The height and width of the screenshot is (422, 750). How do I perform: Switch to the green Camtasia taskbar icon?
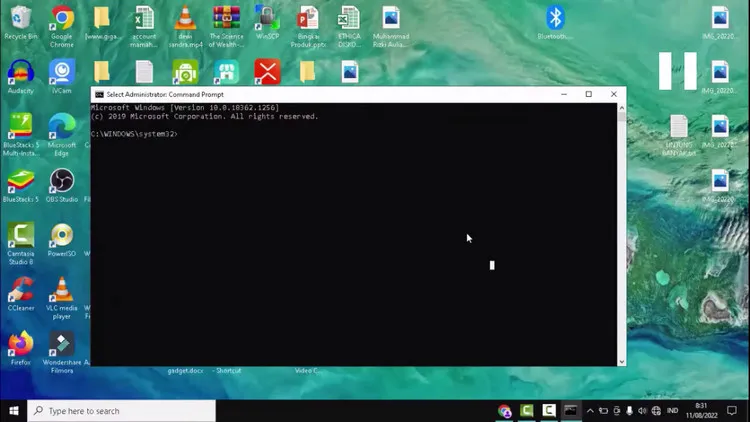(x=527, y=411)
